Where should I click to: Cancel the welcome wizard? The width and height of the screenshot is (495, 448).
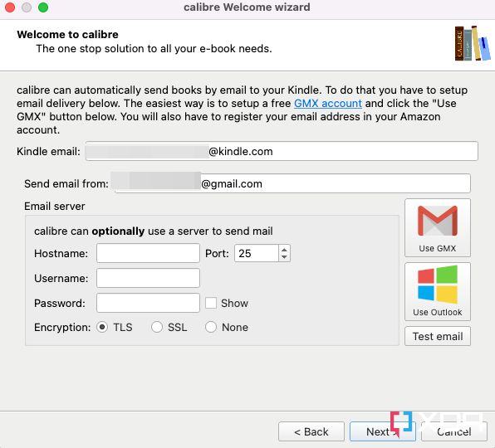coord(454,431)
